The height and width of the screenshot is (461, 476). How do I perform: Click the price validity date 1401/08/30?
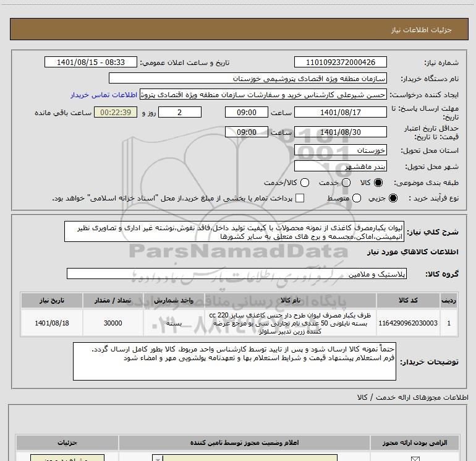[340, 132]
